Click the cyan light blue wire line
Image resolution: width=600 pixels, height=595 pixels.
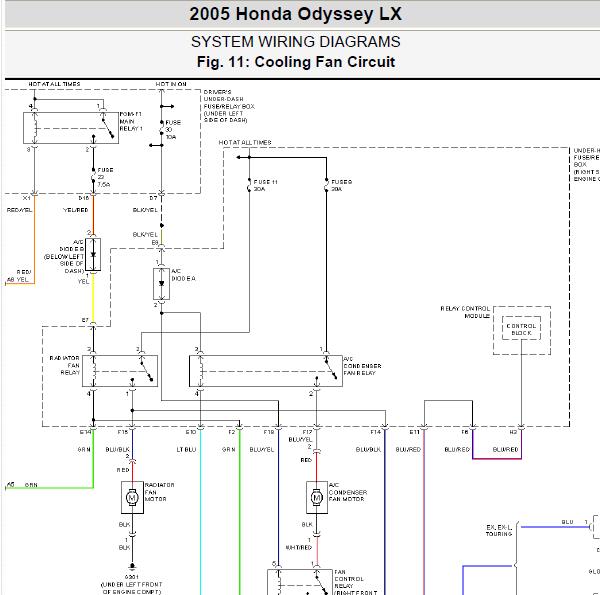(x=200, y=511)
